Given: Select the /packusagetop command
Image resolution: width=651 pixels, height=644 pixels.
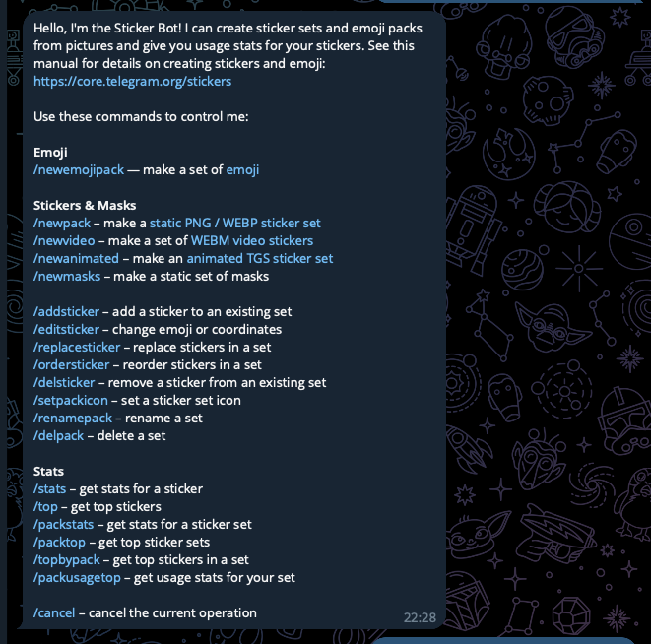Looking at the screenshot, I should click(77, 578).
